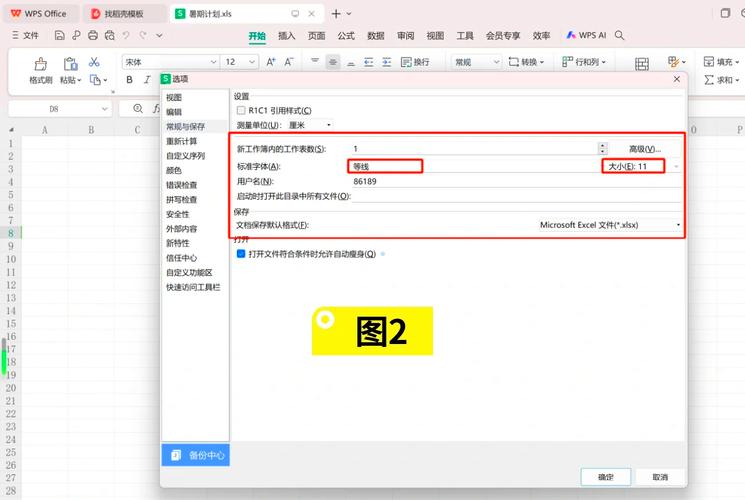Toggle Bold formatting button
Image resolution: width=745 pixels, height=500 pixels.
(x=129, y=80)
